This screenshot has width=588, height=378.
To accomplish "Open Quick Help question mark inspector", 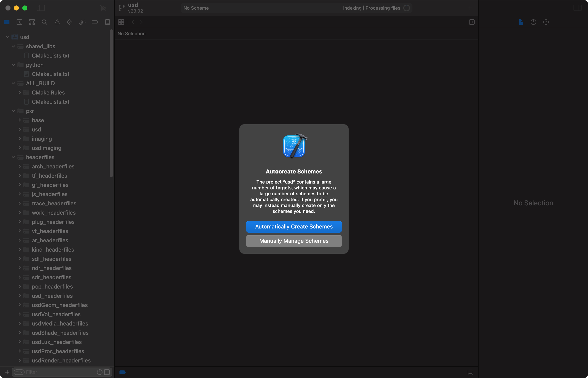I will click(x=546, y=22).
